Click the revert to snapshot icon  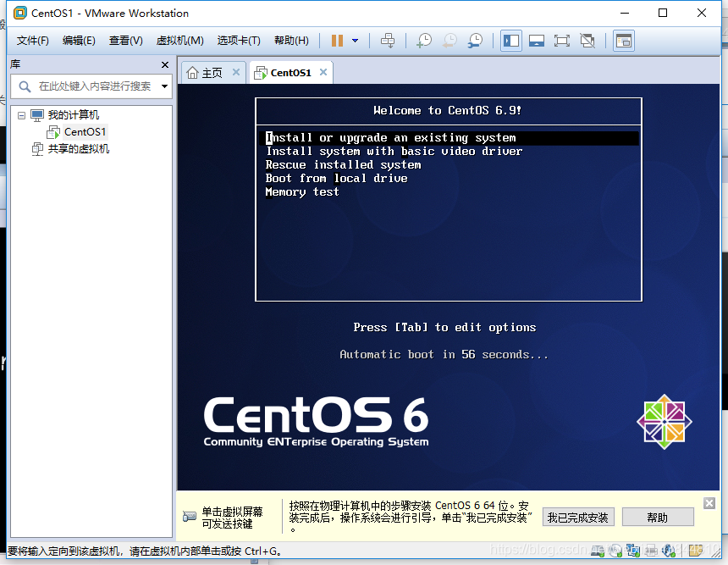(x=449, y=41)
